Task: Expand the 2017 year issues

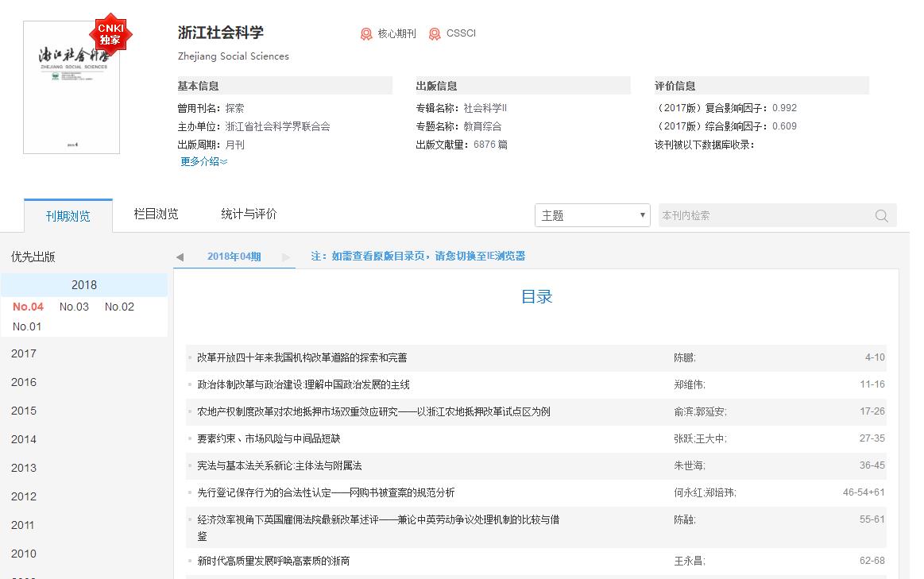Action: (24, 353)
